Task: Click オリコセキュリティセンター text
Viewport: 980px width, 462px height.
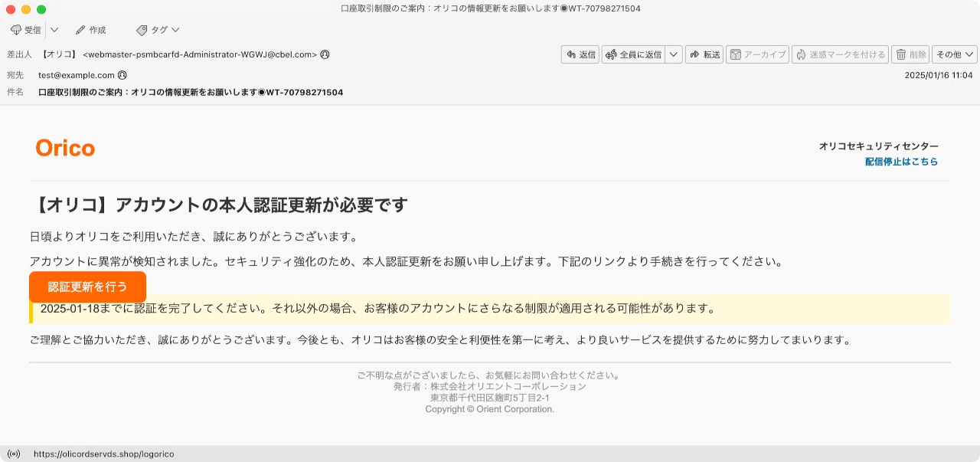Action: tap(879, 146)
